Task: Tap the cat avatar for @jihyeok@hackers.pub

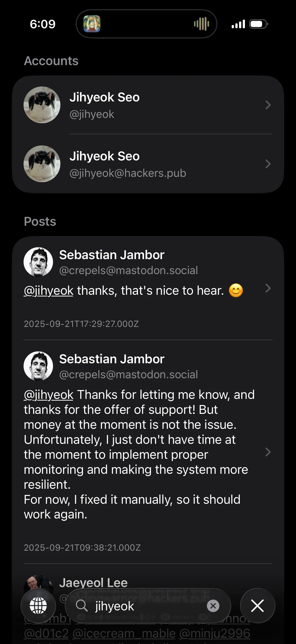Action: click(42, 164)
